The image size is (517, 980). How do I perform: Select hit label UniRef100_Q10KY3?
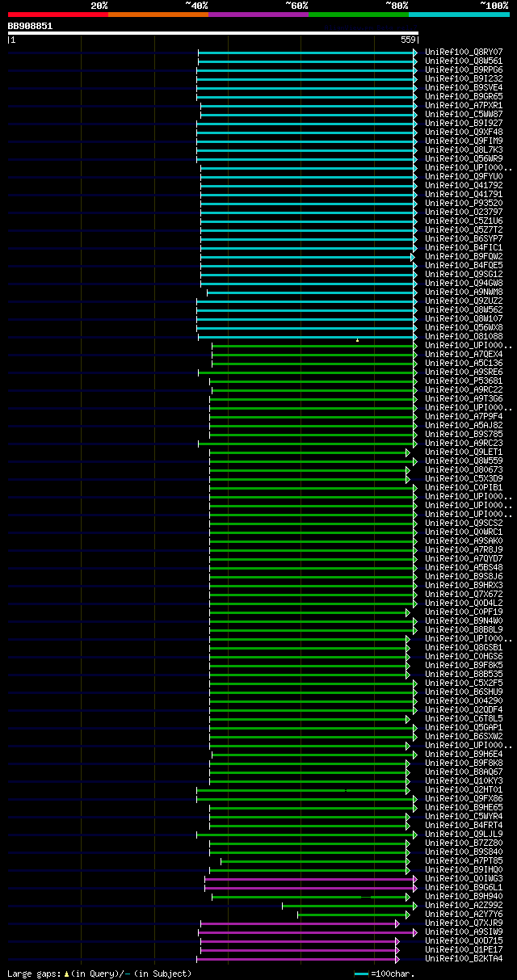pos(464,780)
